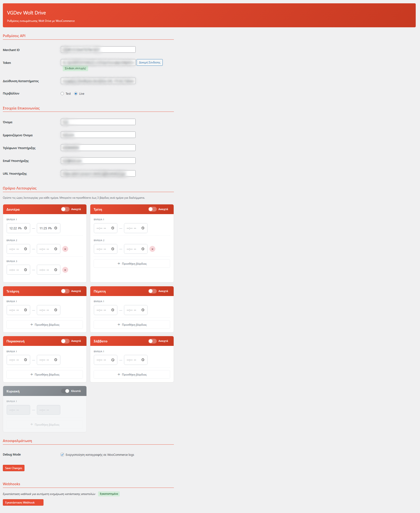Add a shift to Thursday
The width and height of the screenshot is (420, 513).
tap(132, 325)
